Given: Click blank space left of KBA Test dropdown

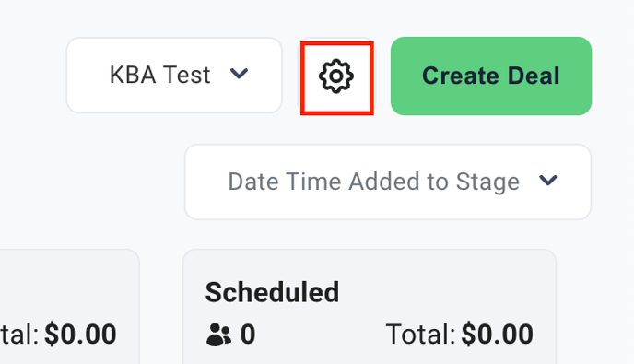Looking at the screenshot, I should [x=32, y=76].
